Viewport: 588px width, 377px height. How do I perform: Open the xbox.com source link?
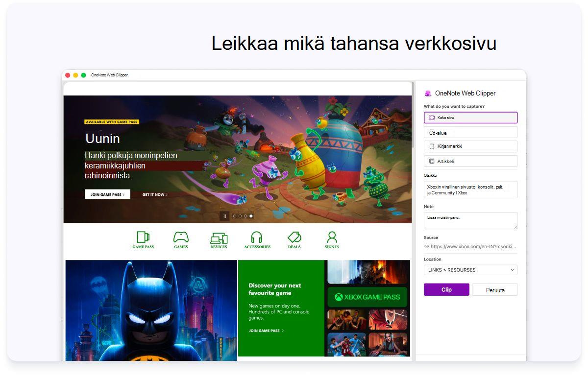click(473, 246)
